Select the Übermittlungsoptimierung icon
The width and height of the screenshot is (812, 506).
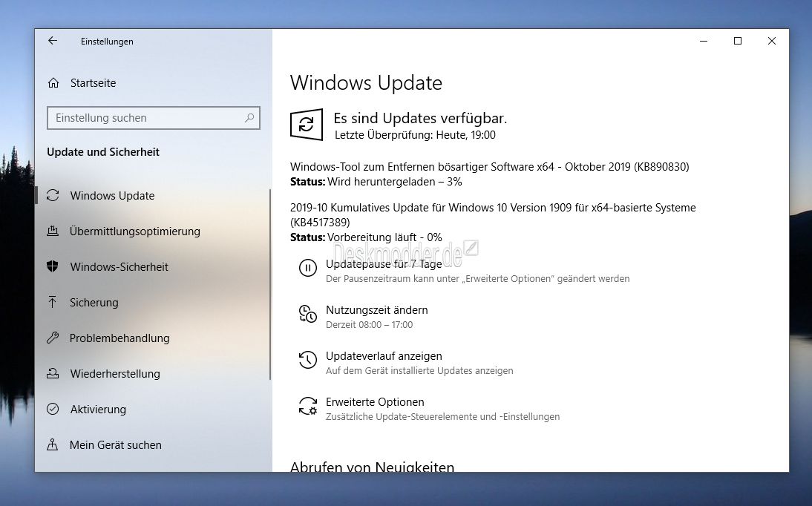(x=53, y=231)
